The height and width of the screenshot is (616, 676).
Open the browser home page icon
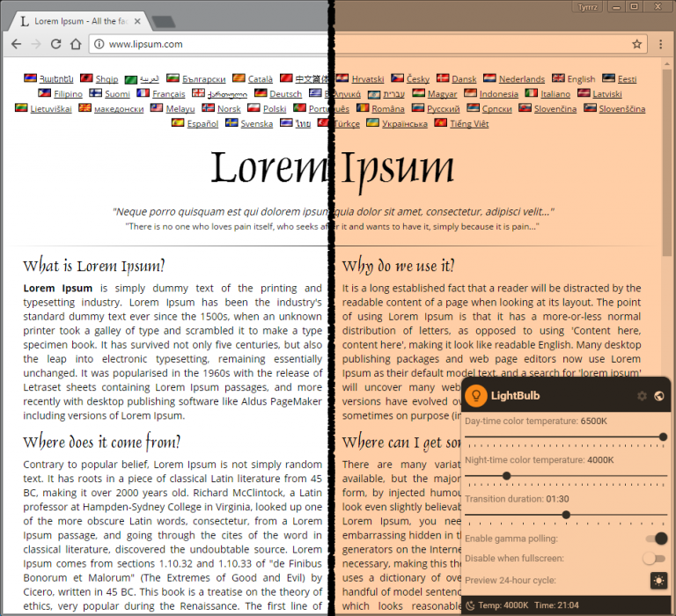coord(76,44)
